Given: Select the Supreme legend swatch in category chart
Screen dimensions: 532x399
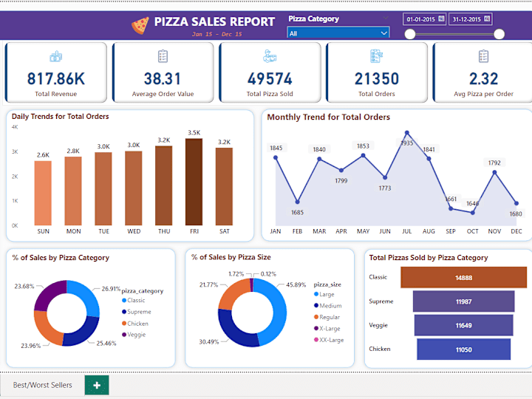Looking at the screenshot, I should (x=124, y=312).
